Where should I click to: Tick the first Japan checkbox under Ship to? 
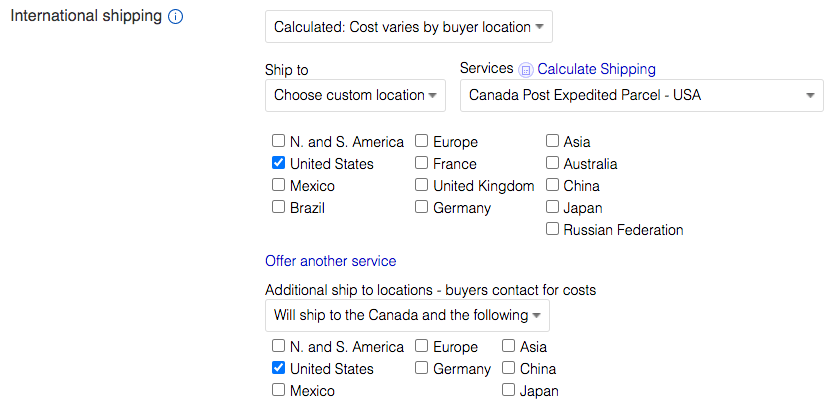point(552,207)
